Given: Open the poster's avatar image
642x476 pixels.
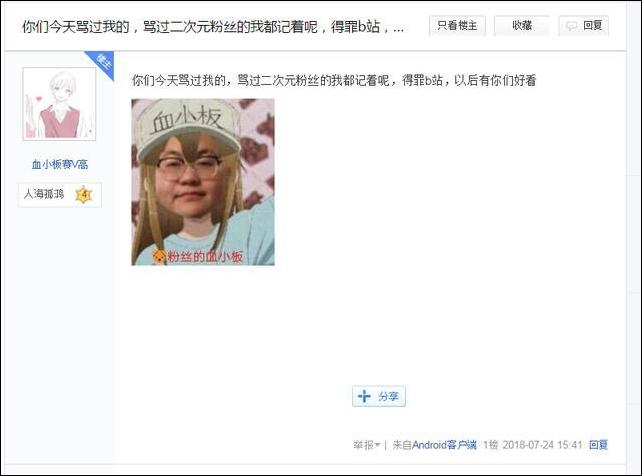Looking at the screenshot, I should click(x=59, y=104).
